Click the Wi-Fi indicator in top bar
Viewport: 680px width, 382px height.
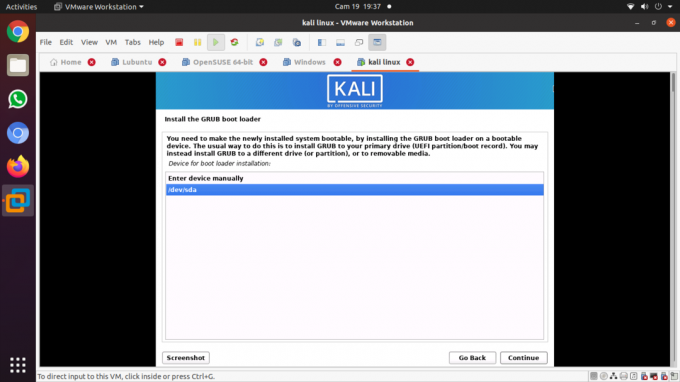(631, 7)
